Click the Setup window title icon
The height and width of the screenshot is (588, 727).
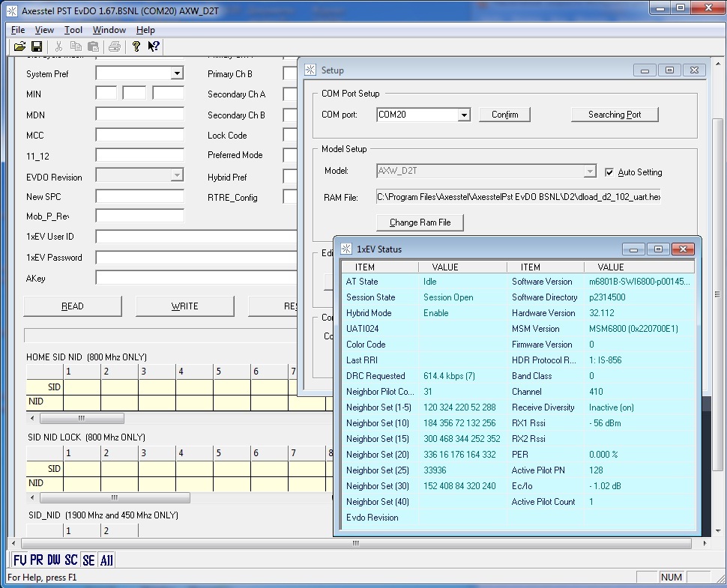[x=310, y=70]
